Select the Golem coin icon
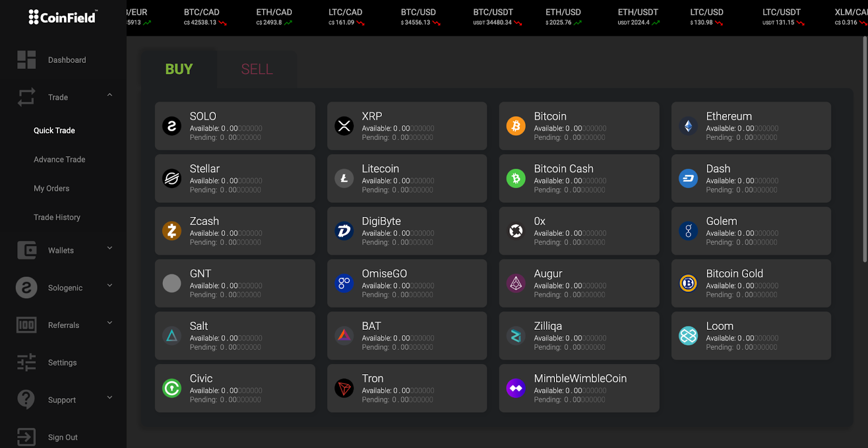The width and height of the screenshot is (868, 448). pos(688,231)
